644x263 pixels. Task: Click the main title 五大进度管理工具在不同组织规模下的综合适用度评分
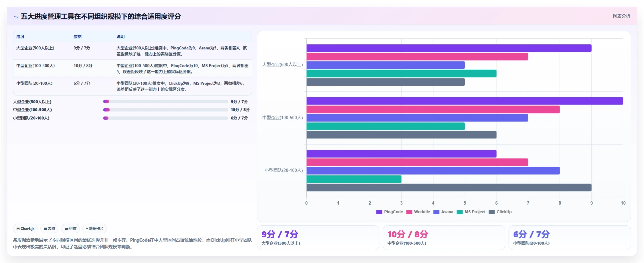click(x=101, y=16)
